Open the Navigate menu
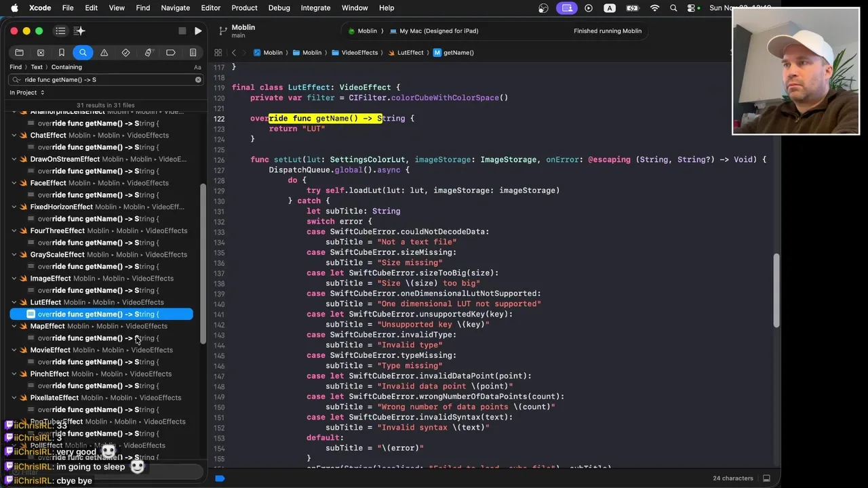 coord(175,7)
